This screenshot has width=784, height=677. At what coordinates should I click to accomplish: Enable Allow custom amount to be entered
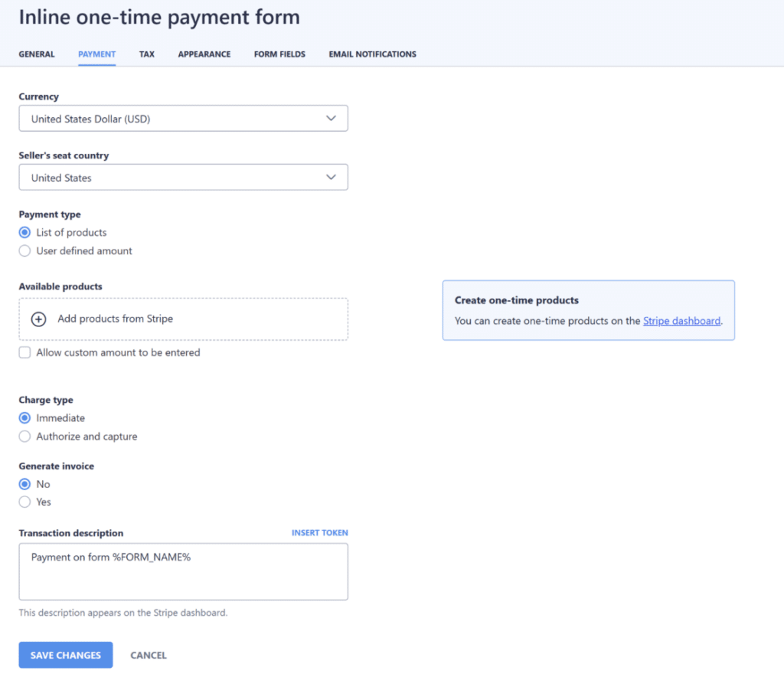pyautogui.click(x=24, y=352)
